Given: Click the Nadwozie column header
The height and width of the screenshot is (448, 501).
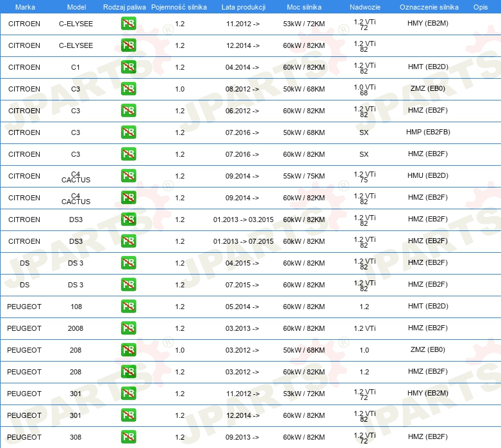Looking at the screenshot, I should point(365,7).
